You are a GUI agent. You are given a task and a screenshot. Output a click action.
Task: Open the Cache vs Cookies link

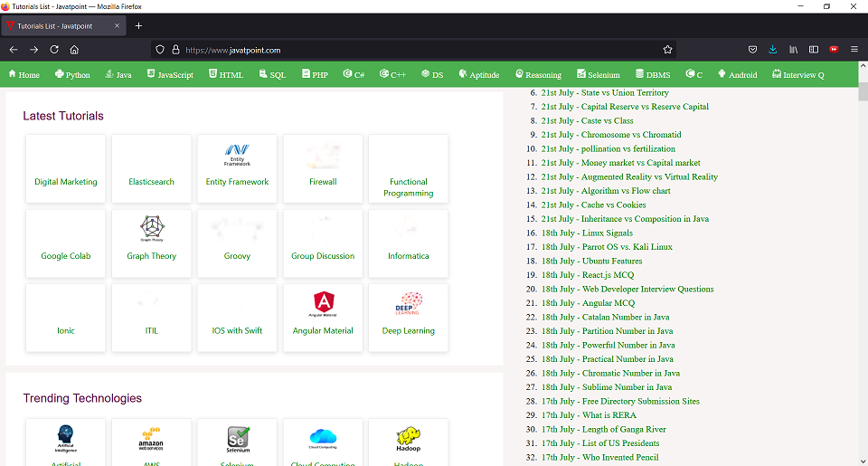(593, 204)
